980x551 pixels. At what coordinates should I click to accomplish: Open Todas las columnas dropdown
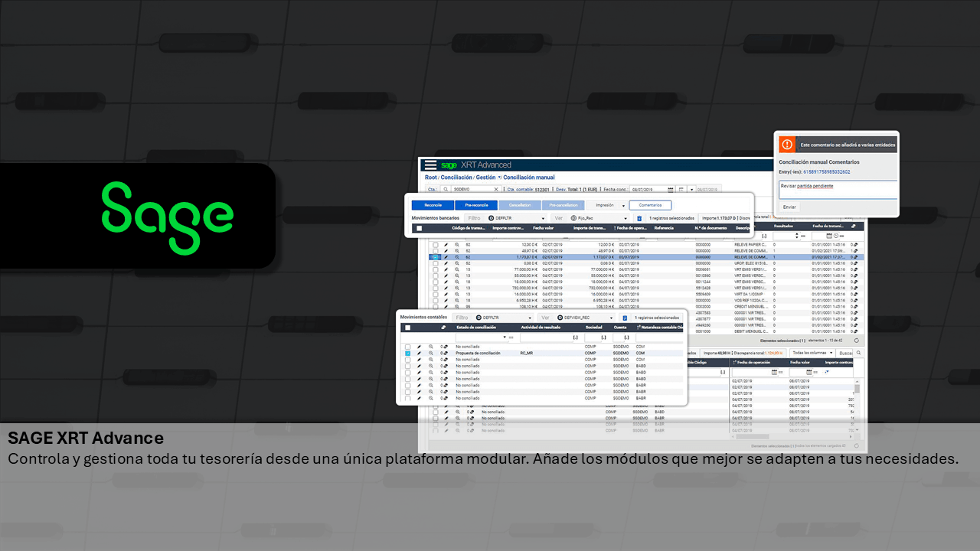pos(812,353)
